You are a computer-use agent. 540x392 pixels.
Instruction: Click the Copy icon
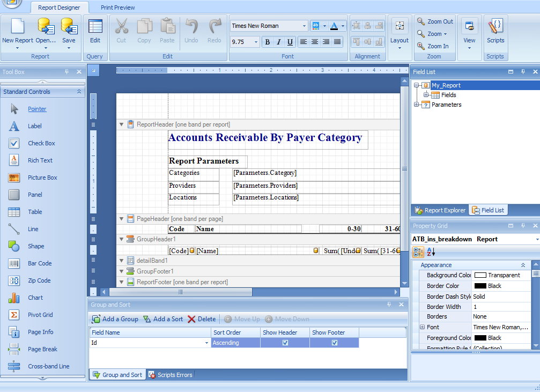[144, 26]
